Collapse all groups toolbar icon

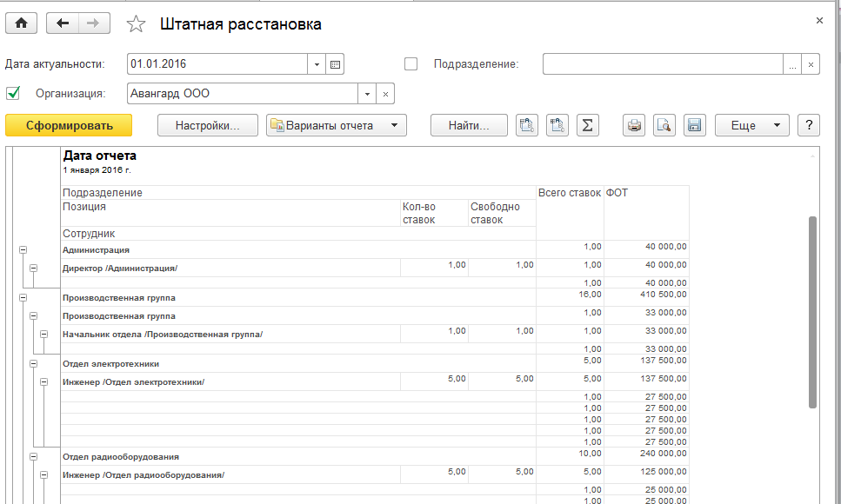pos(557,125)
